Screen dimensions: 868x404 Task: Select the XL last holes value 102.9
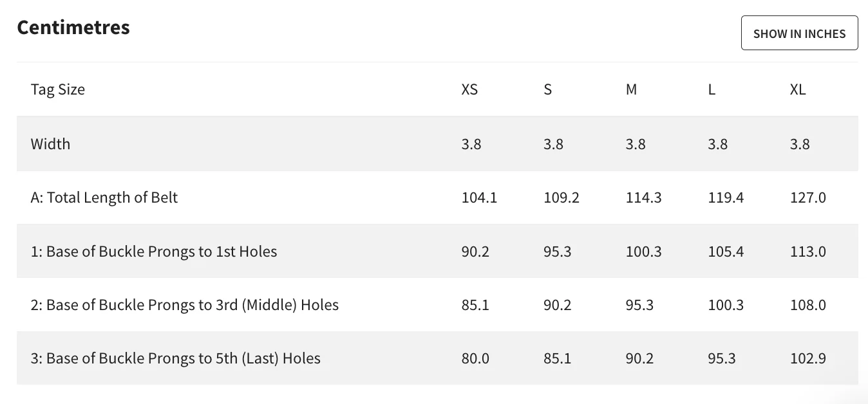coord(807,358)
